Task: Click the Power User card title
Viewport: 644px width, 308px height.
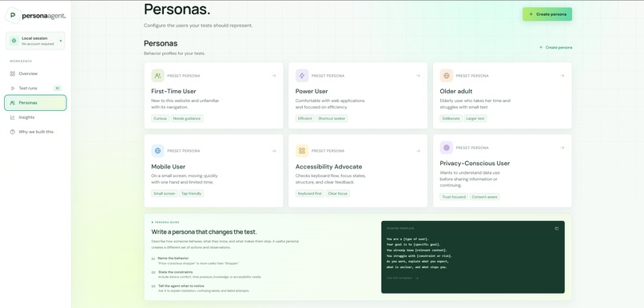Action: 312,92
